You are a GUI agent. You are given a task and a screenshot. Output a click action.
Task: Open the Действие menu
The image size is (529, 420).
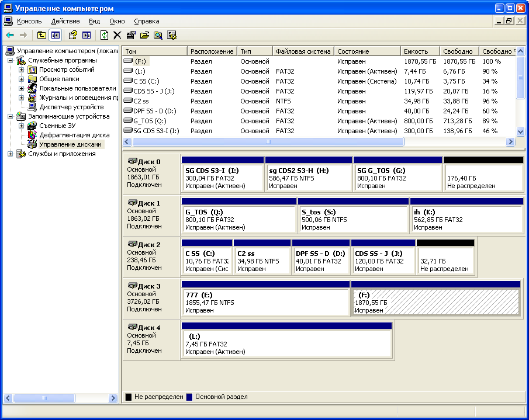point(65,21)
